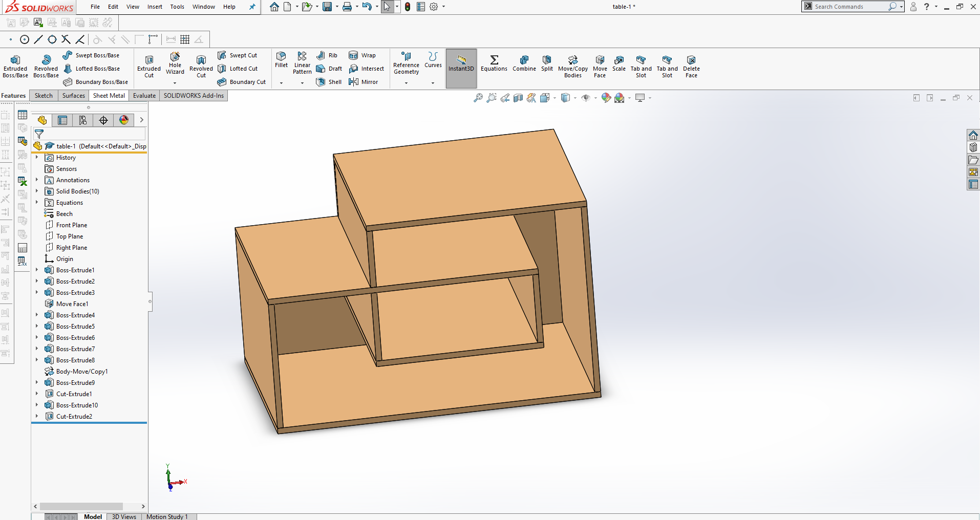
Task: Open the Reference Geometry dropdown arrow
Action: pos(406,83)
